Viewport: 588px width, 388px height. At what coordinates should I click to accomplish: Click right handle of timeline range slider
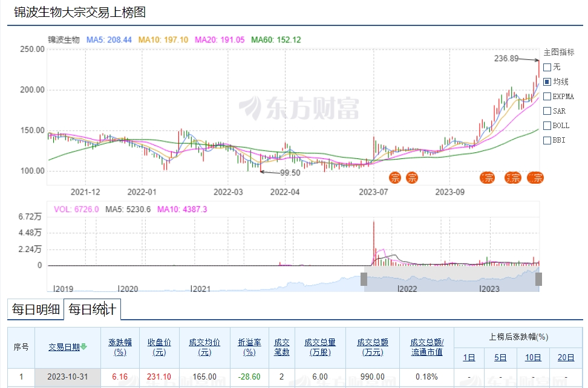coord(538,279)
